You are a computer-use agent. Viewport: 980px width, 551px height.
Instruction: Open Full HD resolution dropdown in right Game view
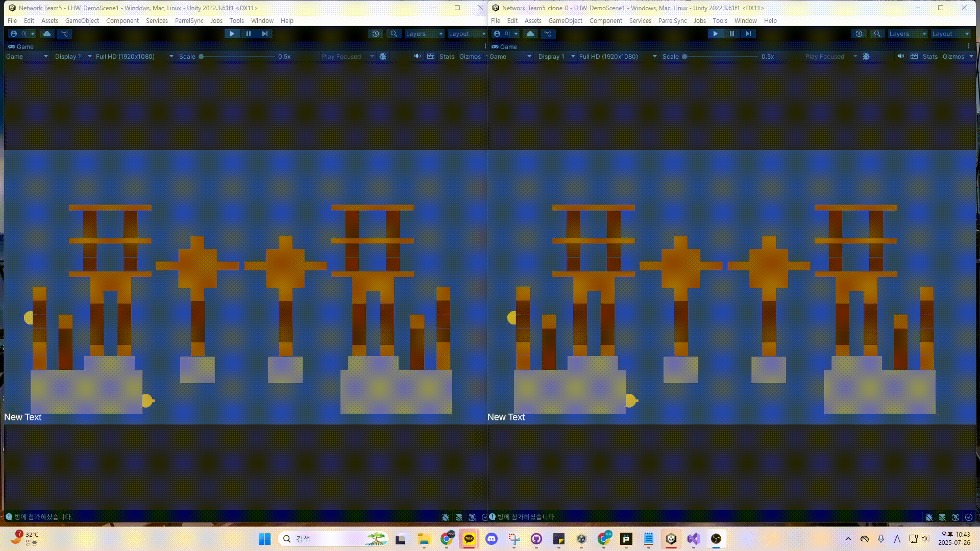tap(618, 56)
